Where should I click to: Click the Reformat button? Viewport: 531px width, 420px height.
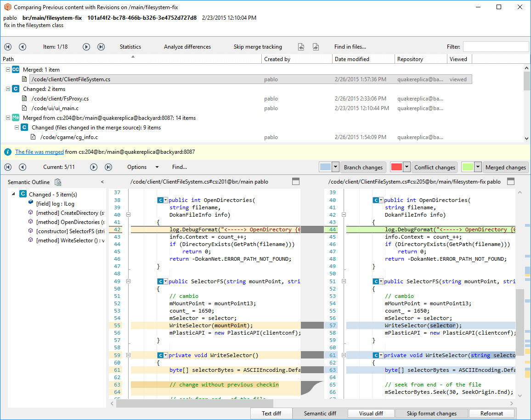[491, 413]
